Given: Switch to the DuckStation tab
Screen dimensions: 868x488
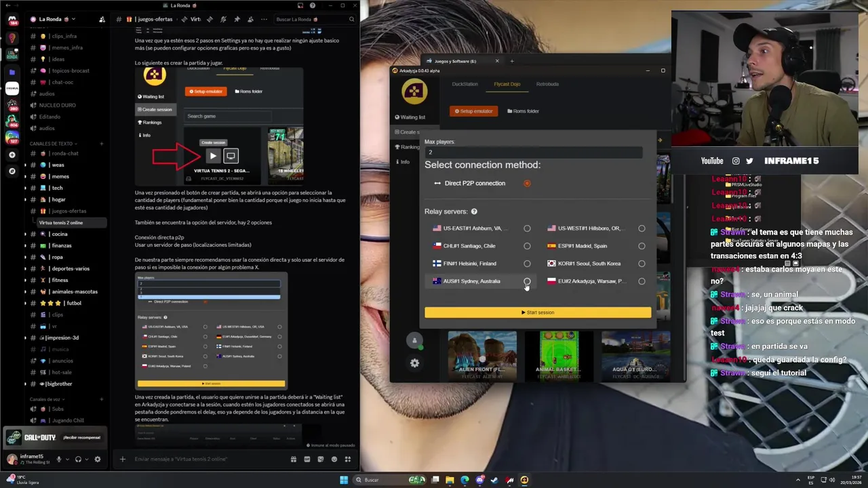Looking at the screenshot, I should [x=465, y=84].
